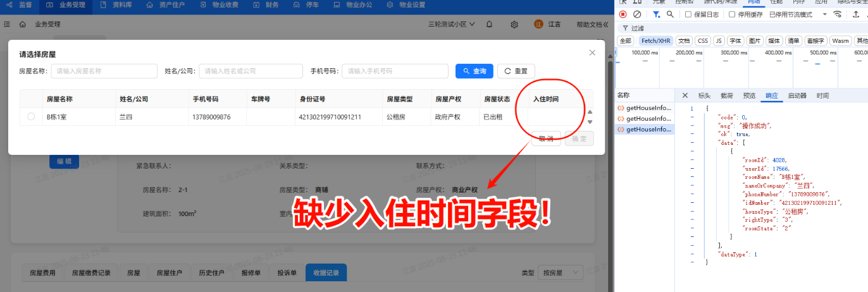Toggle the DevTools network filter funnel icon

pyautogui.click(x=657, y=14)
